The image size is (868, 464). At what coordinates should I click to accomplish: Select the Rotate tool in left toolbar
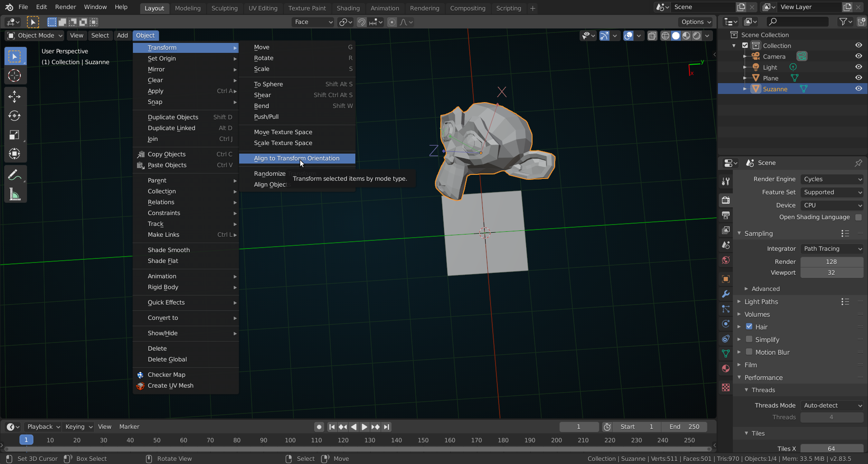(14, 116)
